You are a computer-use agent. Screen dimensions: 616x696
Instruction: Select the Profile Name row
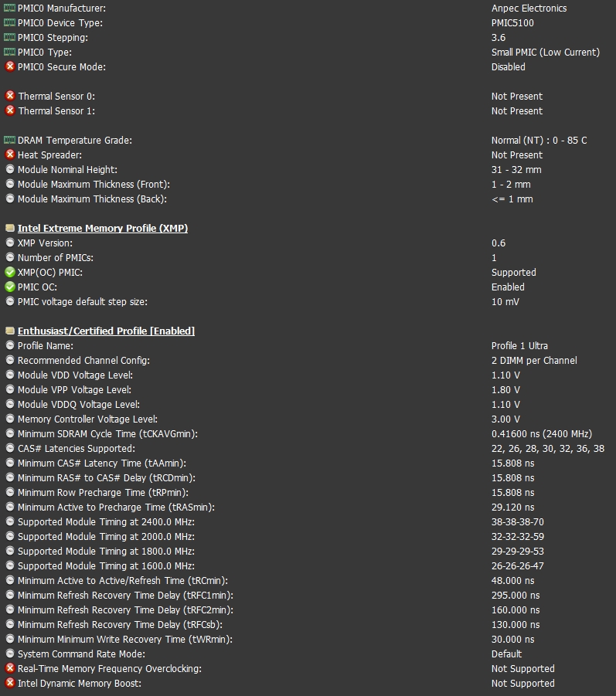coord(308,345)
